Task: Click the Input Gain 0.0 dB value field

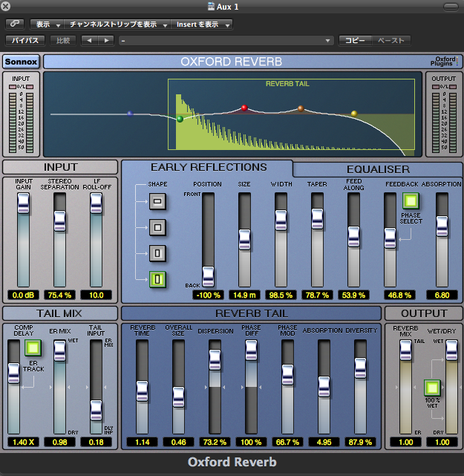Action: (x=23, y=295)
